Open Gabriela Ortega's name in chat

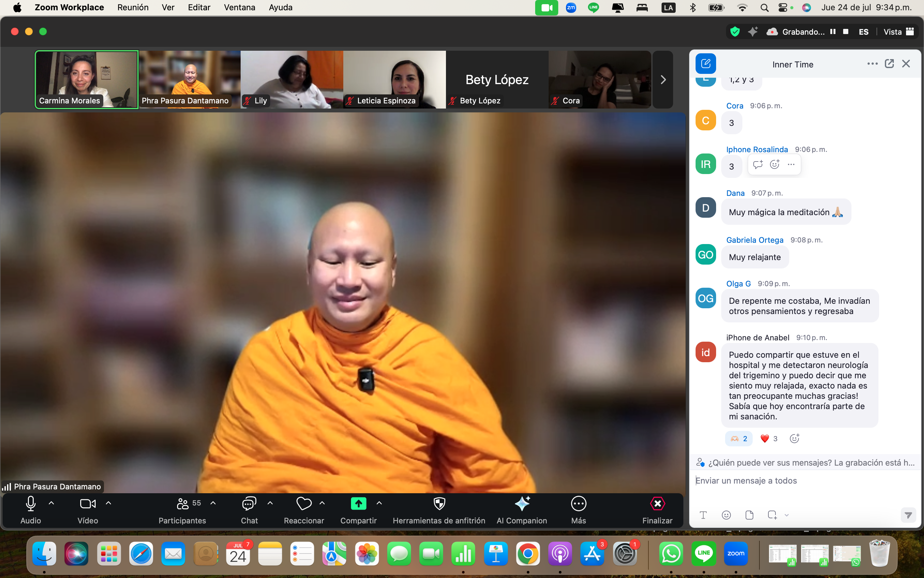pyautogui.click(x=755, y=240)
